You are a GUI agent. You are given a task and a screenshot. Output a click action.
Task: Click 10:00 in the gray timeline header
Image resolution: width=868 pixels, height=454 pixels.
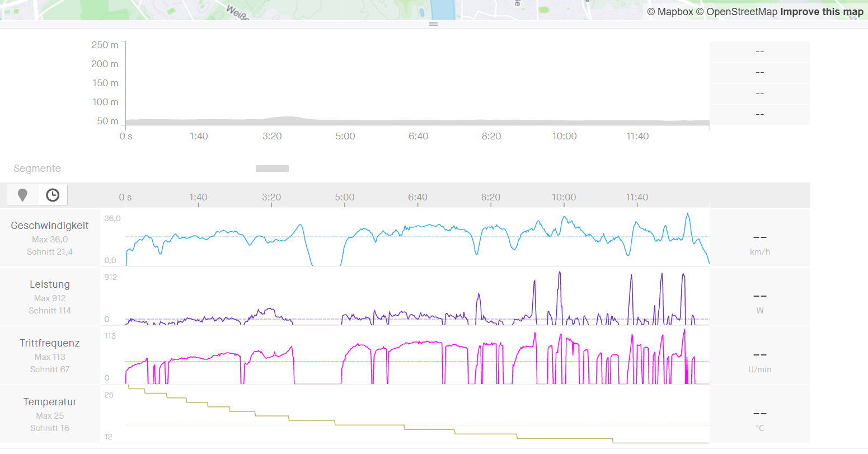click(x=564, y=197)
